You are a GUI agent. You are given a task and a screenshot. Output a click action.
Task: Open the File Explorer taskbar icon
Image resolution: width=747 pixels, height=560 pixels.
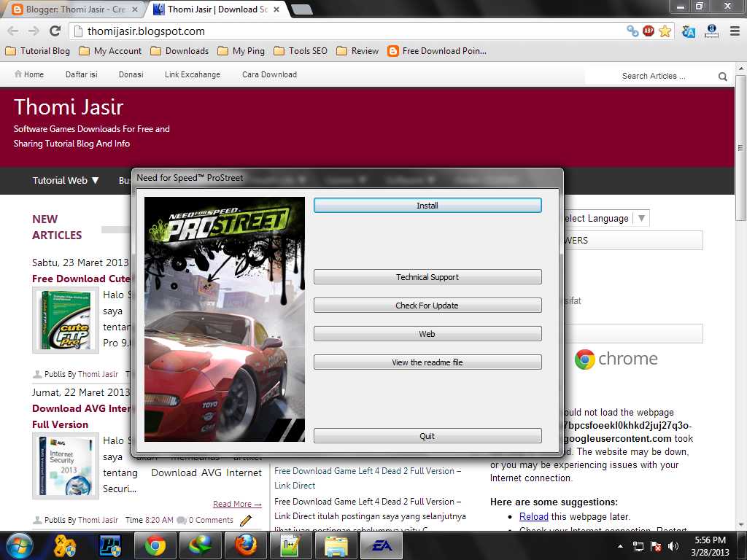click(336, 545)
